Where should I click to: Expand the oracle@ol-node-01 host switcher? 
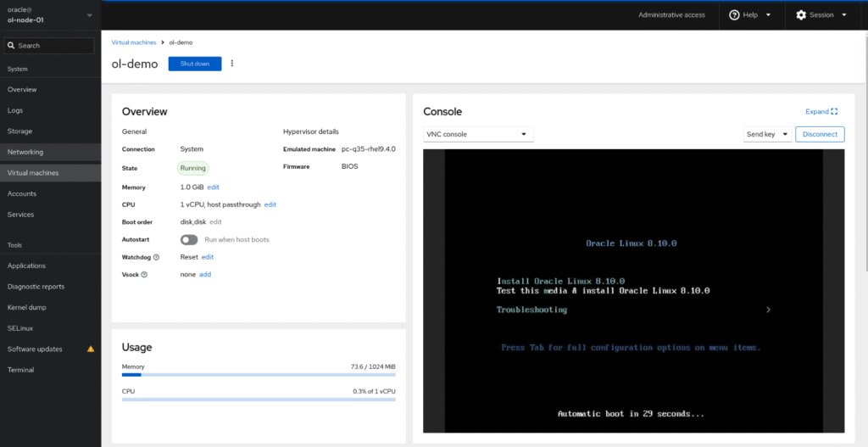[89, 14]
